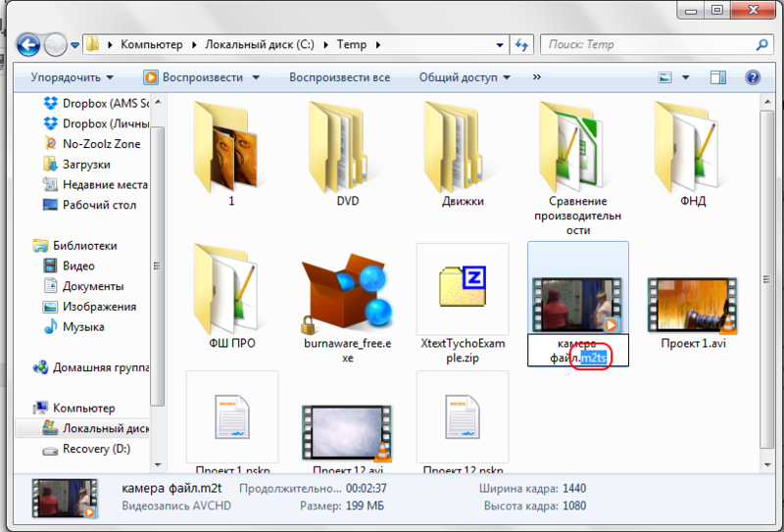The image size is (784, 532).
Task: Select Recovery (D:) drive
Action: [x=86, y=449]
